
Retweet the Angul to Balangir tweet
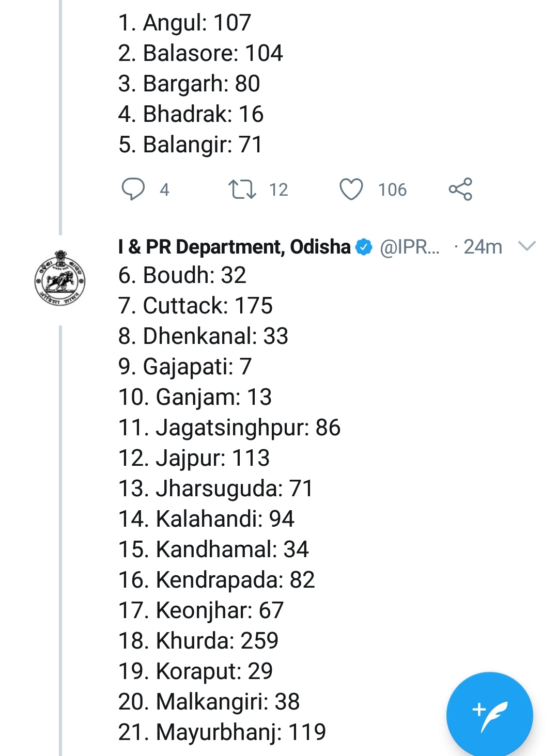pos(242,189)
